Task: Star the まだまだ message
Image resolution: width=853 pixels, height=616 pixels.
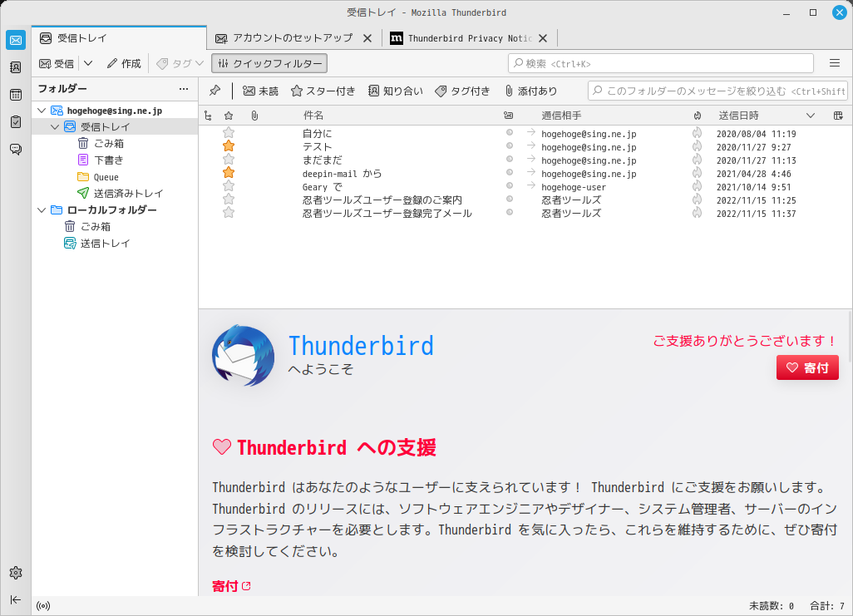Action: coord(229,160)
